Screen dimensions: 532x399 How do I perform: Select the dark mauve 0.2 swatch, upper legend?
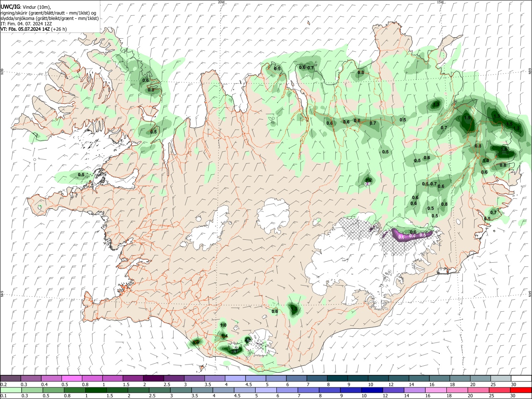pos(10,379)
